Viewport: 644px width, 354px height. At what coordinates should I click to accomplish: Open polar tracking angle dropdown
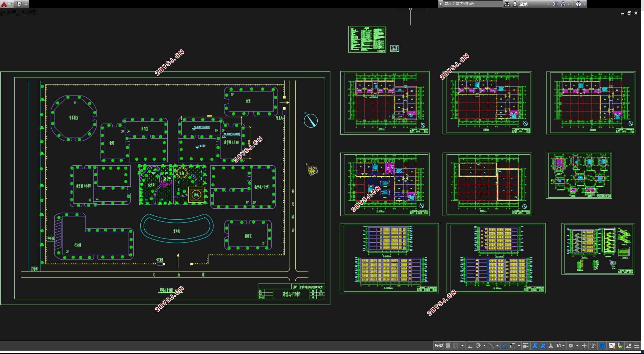[x=484, y=346]
